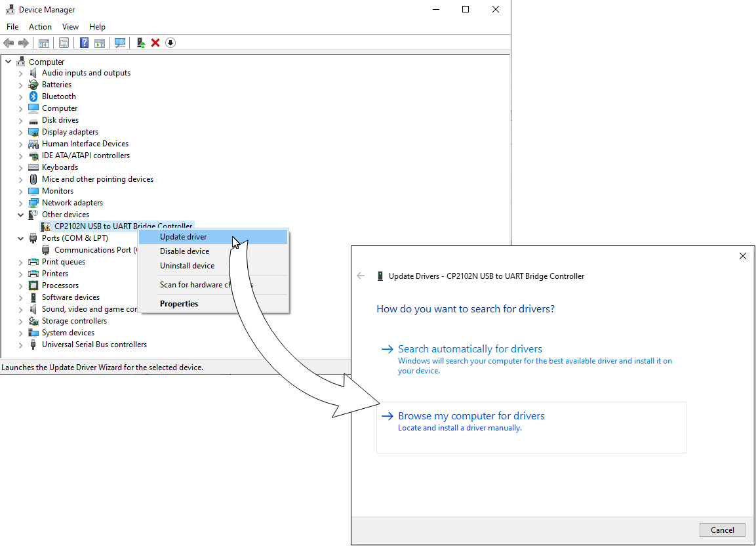Click Scan for hardware changes toolbar icon
This screenshot has height=546, width=756.
(119, 43)
